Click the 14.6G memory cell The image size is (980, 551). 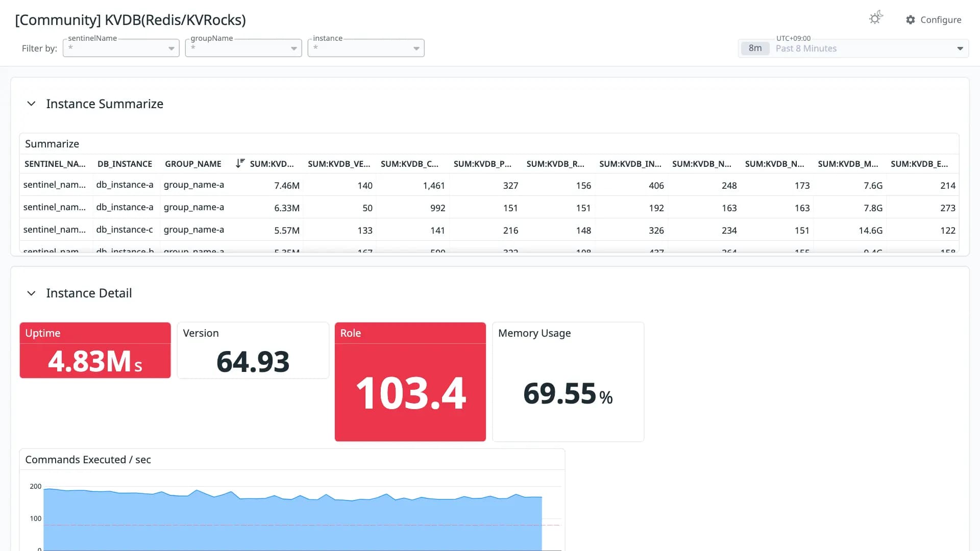pos(870,231)
